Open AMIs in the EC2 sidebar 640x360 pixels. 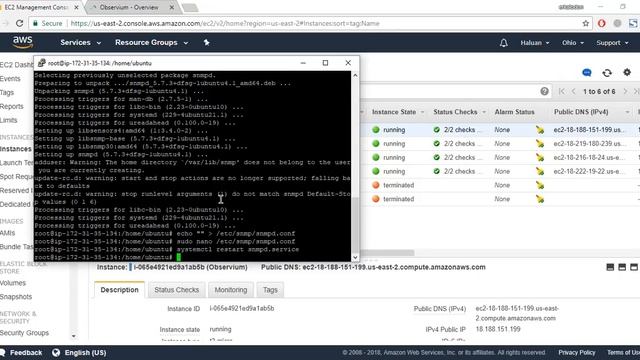tap(7, 233)
